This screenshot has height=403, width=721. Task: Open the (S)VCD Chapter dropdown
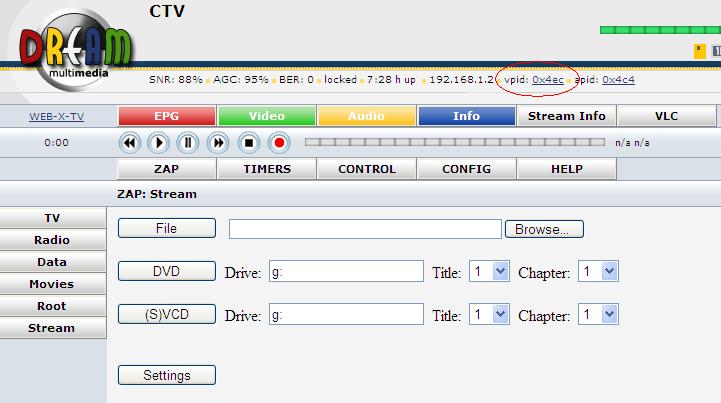(598, 314)
